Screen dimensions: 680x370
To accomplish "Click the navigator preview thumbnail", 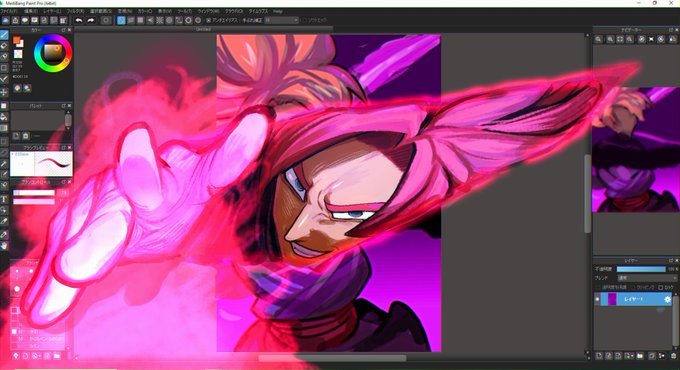I will (636, 150).
